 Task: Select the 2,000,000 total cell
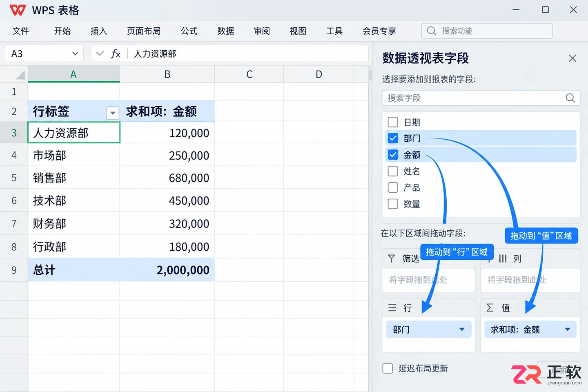167,270
